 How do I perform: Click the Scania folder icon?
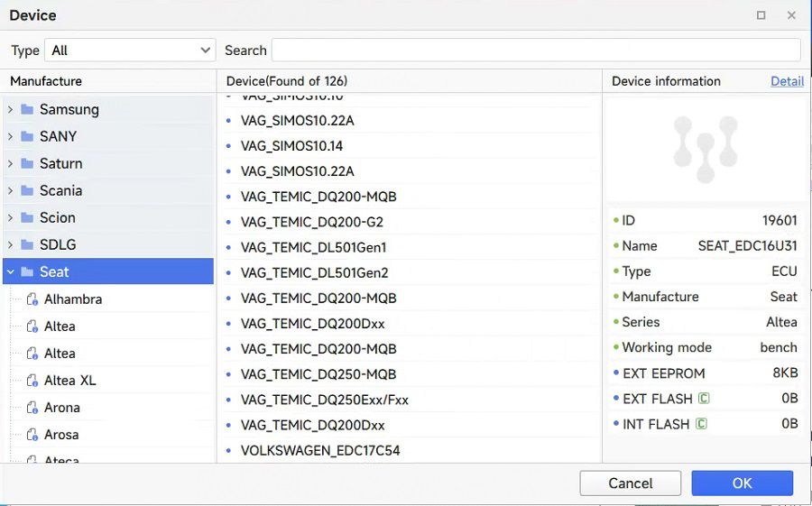(27, 191)
